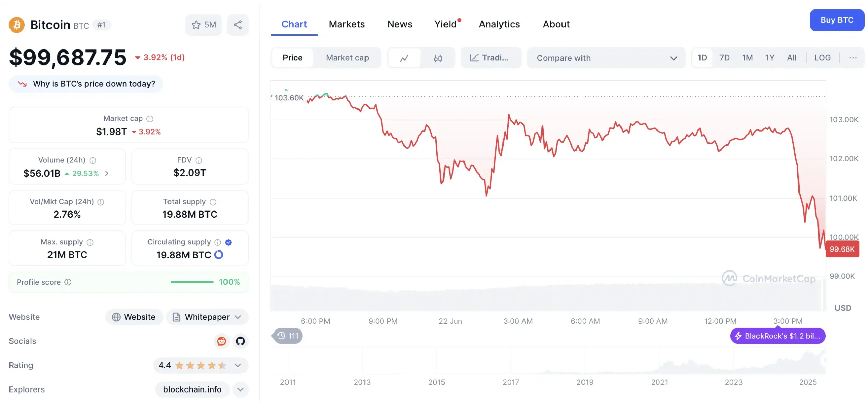Add Bitcoin to watchlist with star button
This screenshot has height=401, width=868.
[203, 25]
